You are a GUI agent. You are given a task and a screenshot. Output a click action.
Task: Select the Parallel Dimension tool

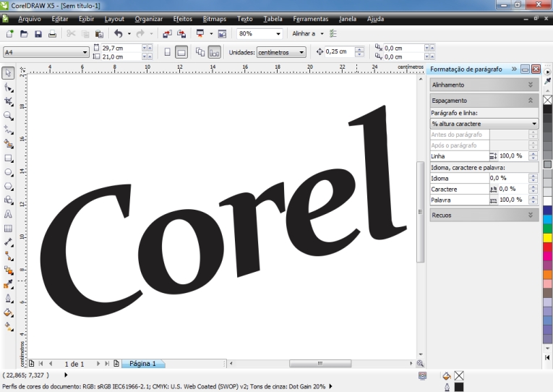(8, 242)
